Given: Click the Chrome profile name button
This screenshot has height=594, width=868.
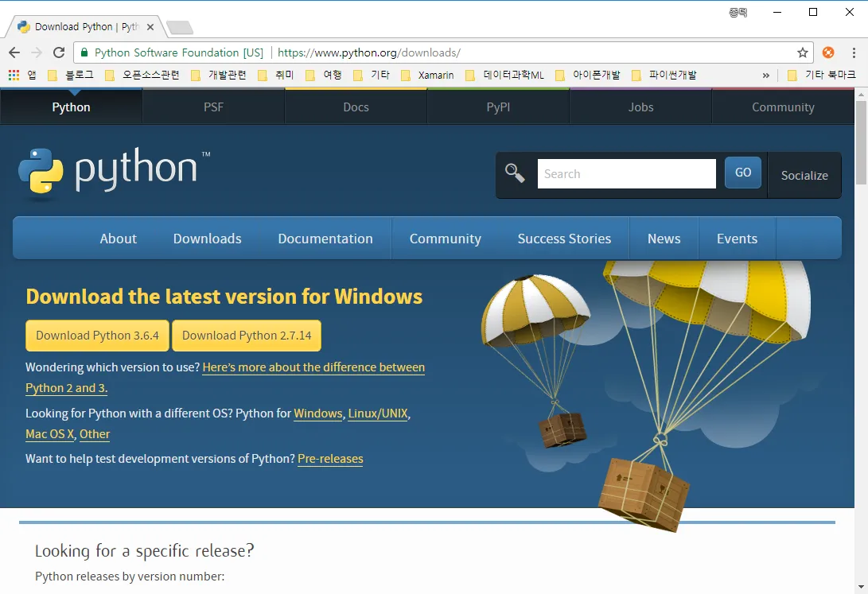Looking at the screenshot, I should tap(738, 12).
